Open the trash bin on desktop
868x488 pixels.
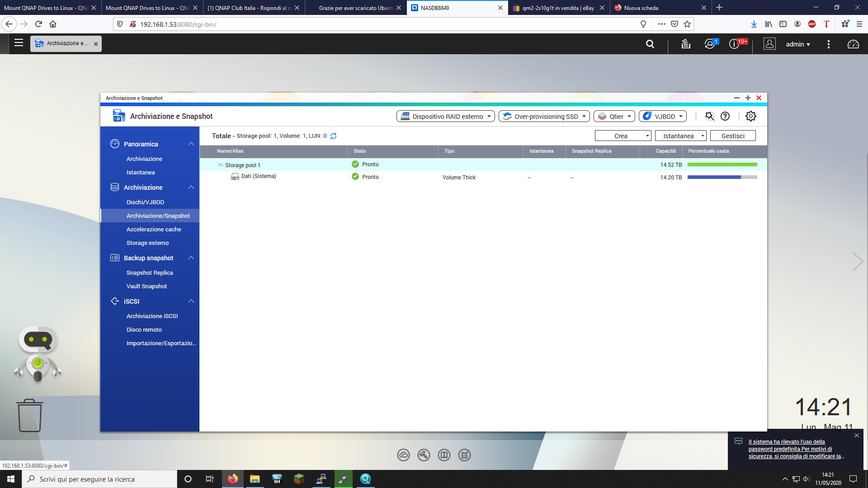[30, 415]
